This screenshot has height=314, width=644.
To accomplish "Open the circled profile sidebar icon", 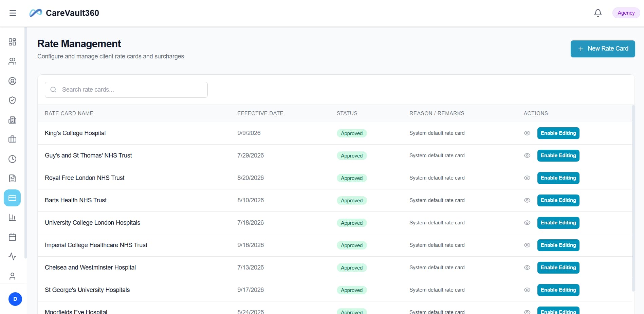I will point(12,81).
